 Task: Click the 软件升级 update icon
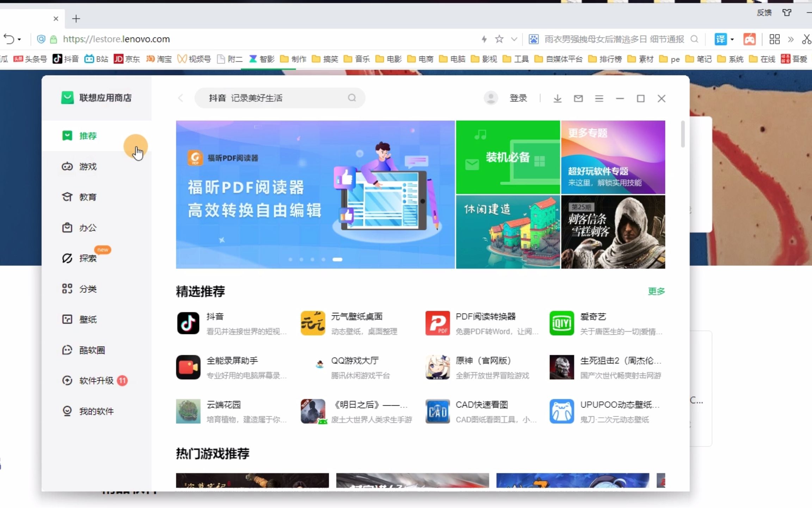(67, 381)
